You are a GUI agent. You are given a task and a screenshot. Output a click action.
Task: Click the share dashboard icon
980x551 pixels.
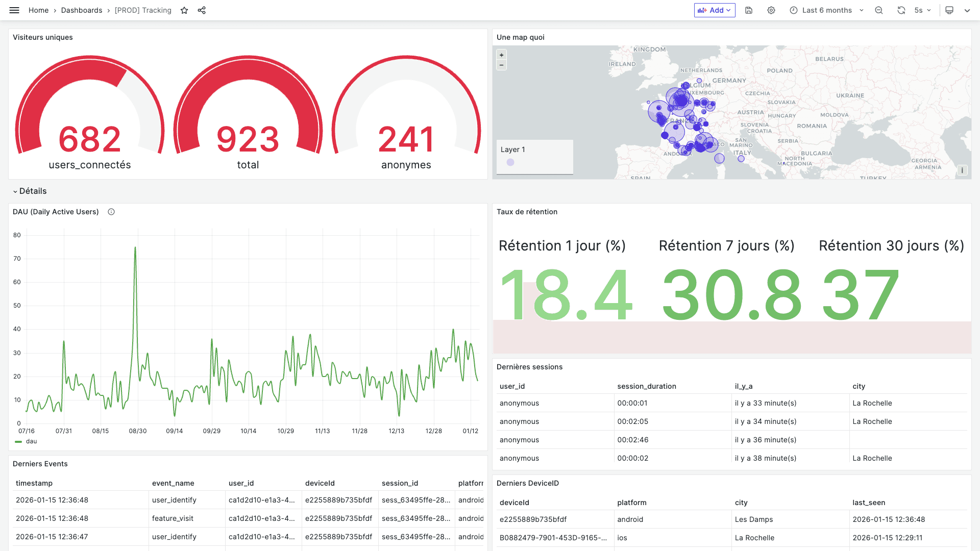point(202,10)
